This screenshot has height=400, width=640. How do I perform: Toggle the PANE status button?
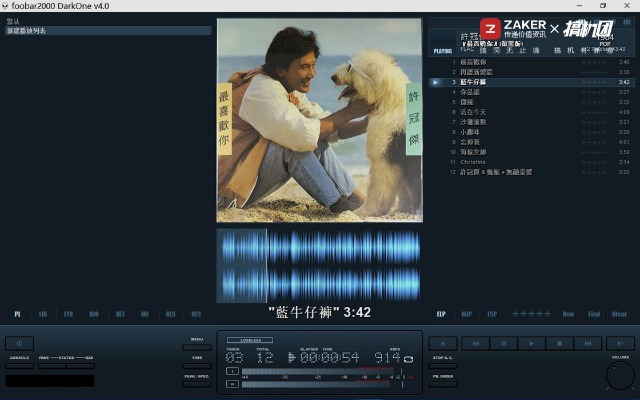(52, 366)
